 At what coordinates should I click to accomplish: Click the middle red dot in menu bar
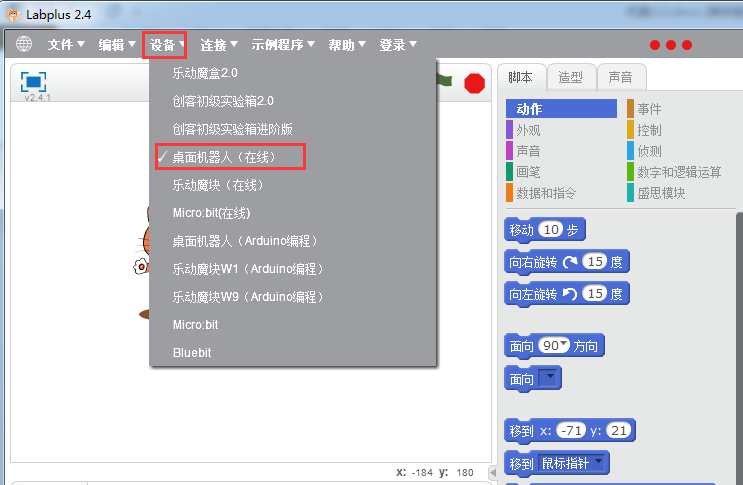(x=671, y=45)
